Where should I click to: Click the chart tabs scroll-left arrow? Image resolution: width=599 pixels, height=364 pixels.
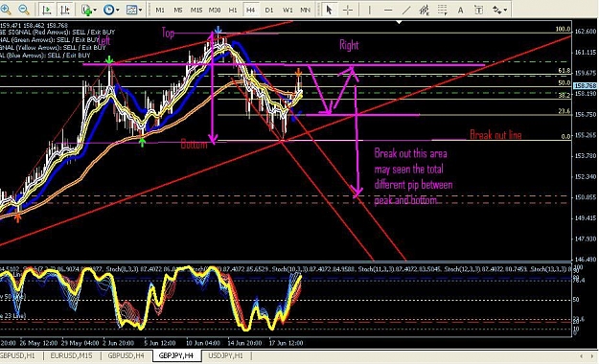[581, 356]
